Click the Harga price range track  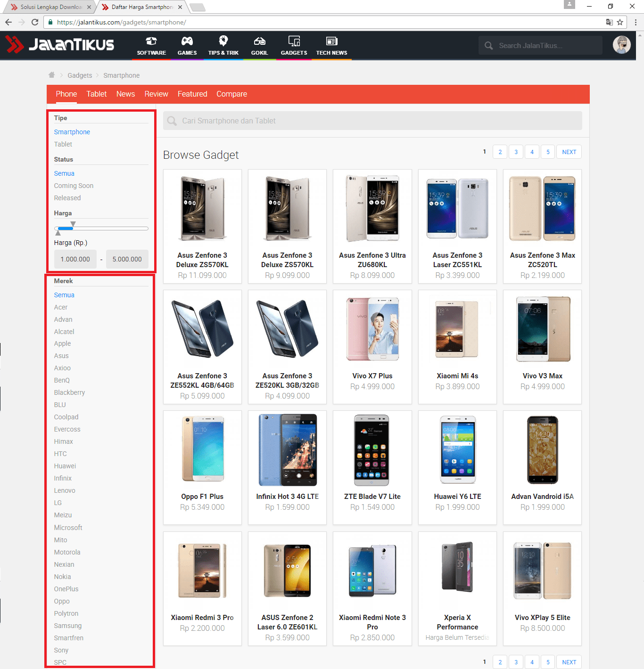(101, 228)
